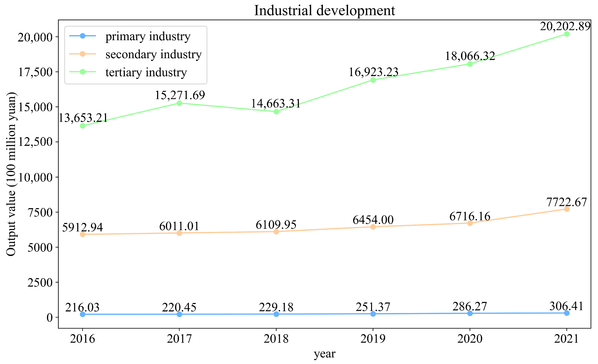Image resolution: width=598 pixels, height=364 pixels.
Task: Click the 2016 tertiary point labeled 13,653.21
Action: (83, 126)
